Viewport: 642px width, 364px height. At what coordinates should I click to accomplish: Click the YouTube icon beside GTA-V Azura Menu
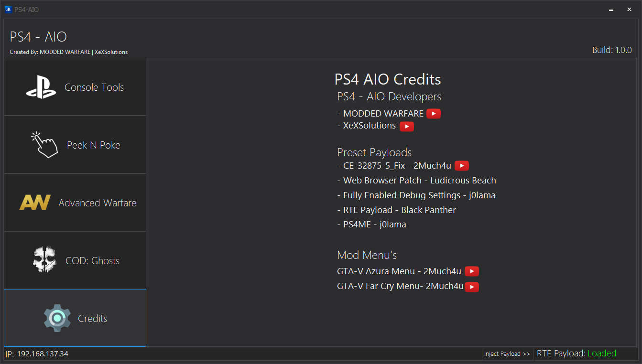(471, 271)
